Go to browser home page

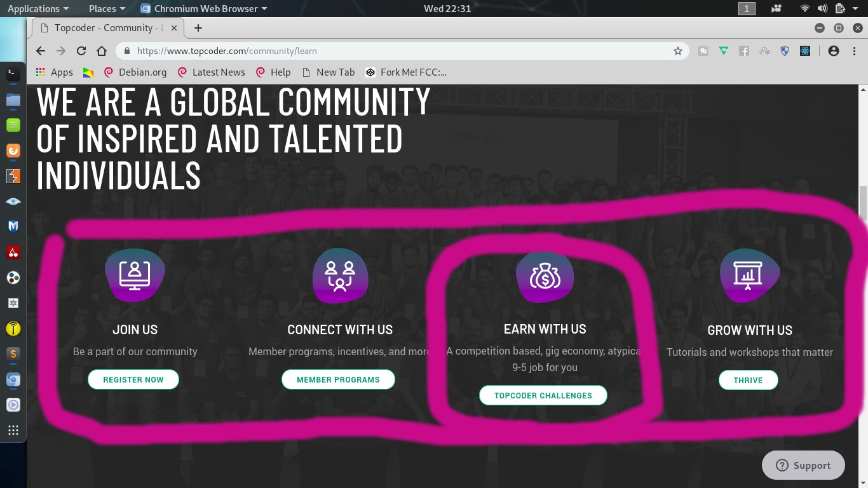(102, 51)
